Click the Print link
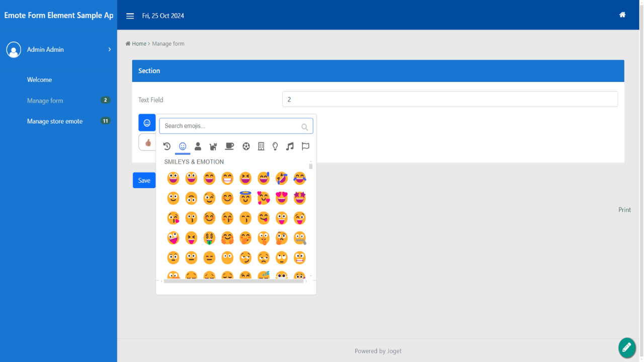644x362 pixels. point(624,210)
